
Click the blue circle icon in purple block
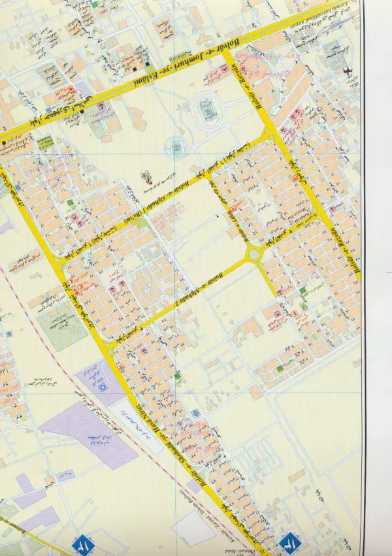pos(104,387)
